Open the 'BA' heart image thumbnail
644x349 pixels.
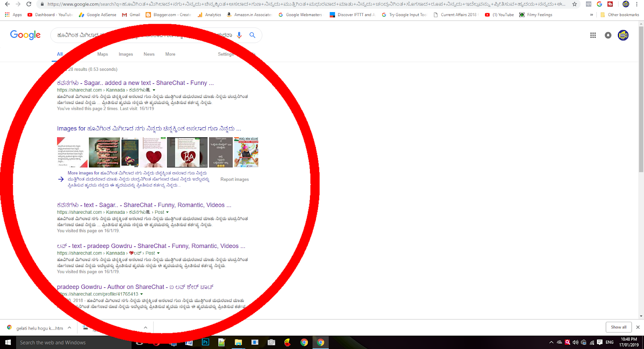click(x=187, y=152)
